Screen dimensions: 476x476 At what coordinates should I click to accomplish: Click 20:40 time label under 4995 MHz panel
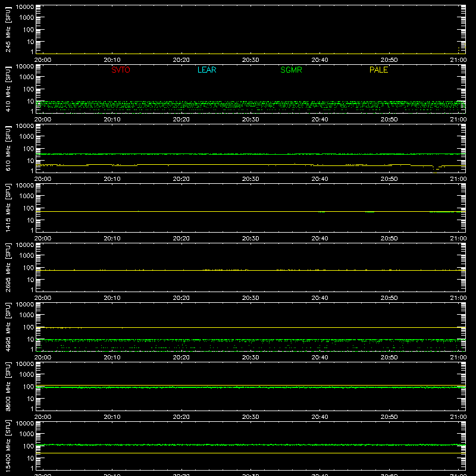point(320,358)
